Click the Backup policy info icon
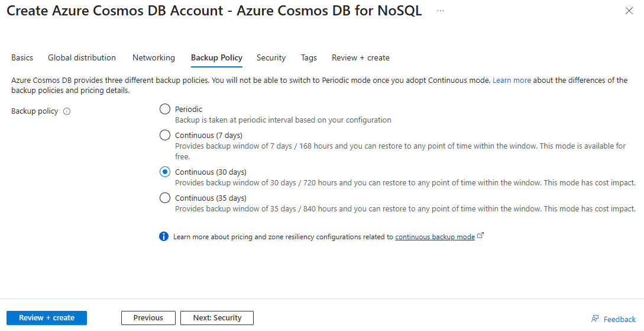This screenshot has width=644, height=331. pyautogui.click(x=67, y=111)
